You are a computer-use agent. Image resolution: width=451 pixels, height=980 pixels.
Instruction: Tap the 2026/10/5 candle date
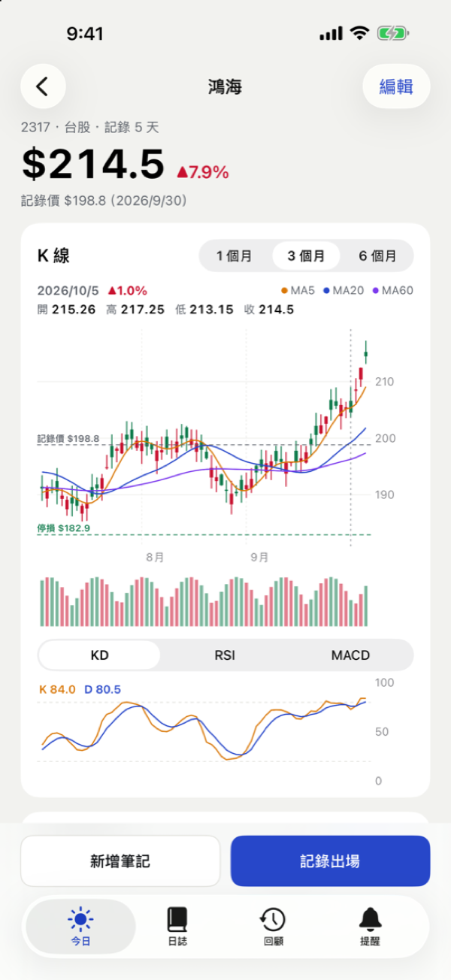(69, 290)
